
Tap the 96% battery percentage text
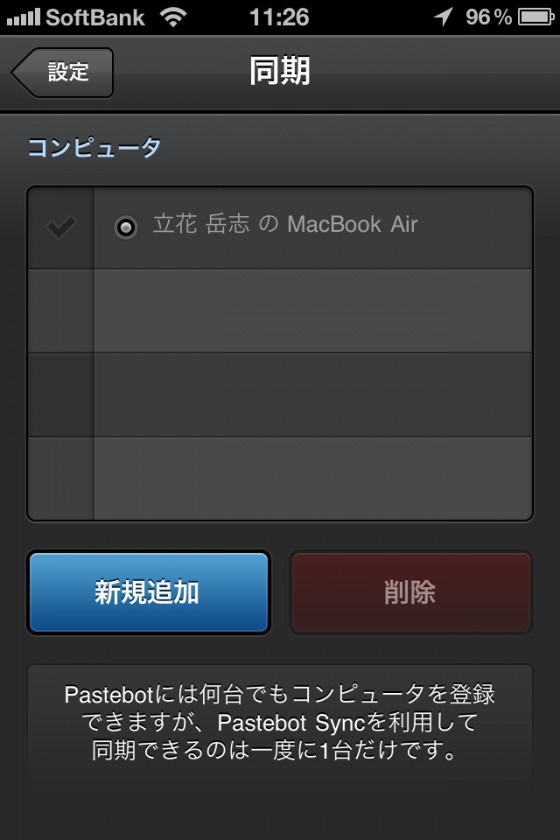pyautogui.click(x=488, y=17)
